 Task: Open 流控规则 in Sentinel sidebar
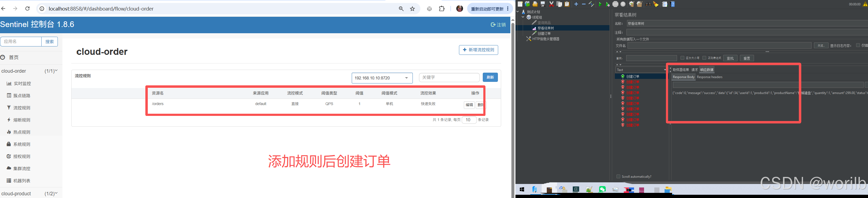22,108
